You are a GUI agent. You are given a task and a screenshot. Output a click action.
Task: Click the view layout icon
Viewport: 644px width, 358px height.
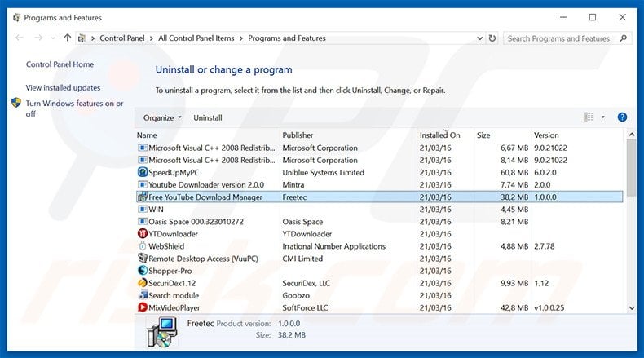(589, 117)
